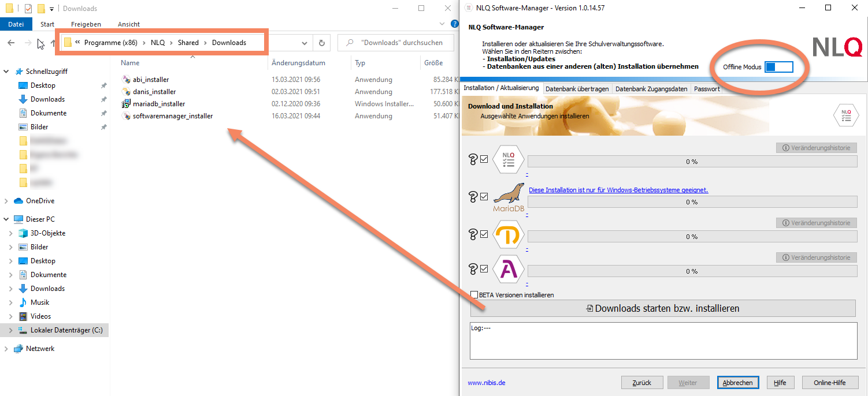This screenshot has width=868, height=396.
Task: Click Downloads starten bzw. installieren button
Action: (x=662, y=308)
